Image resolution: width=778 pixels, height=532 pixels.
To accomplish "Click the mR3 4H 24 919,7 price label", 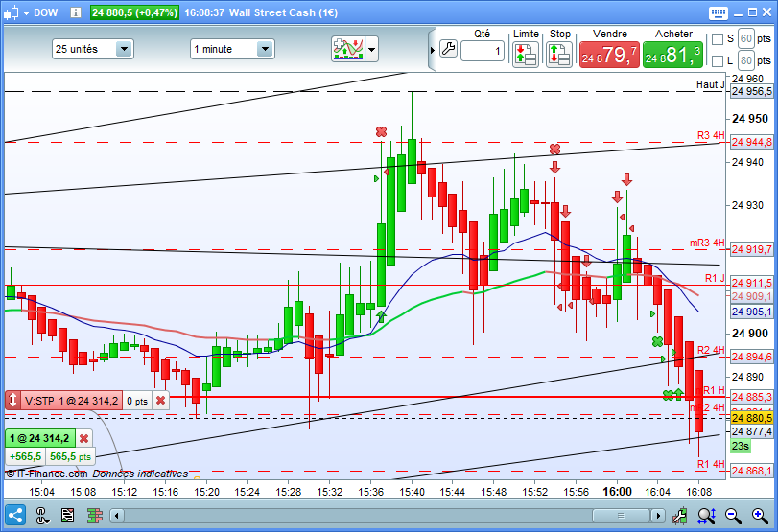I will click(x=752, y=249).
